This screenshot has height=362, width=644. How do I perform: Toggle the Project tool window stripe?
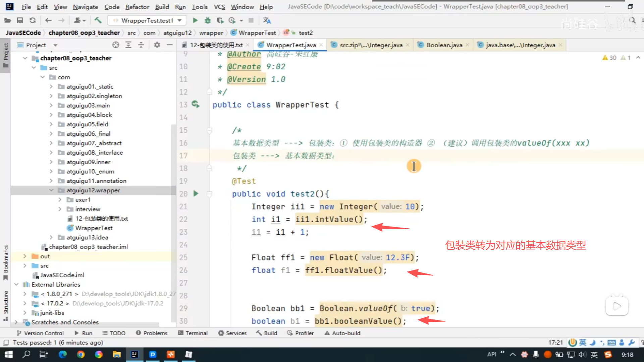click(x=5, y=55)
